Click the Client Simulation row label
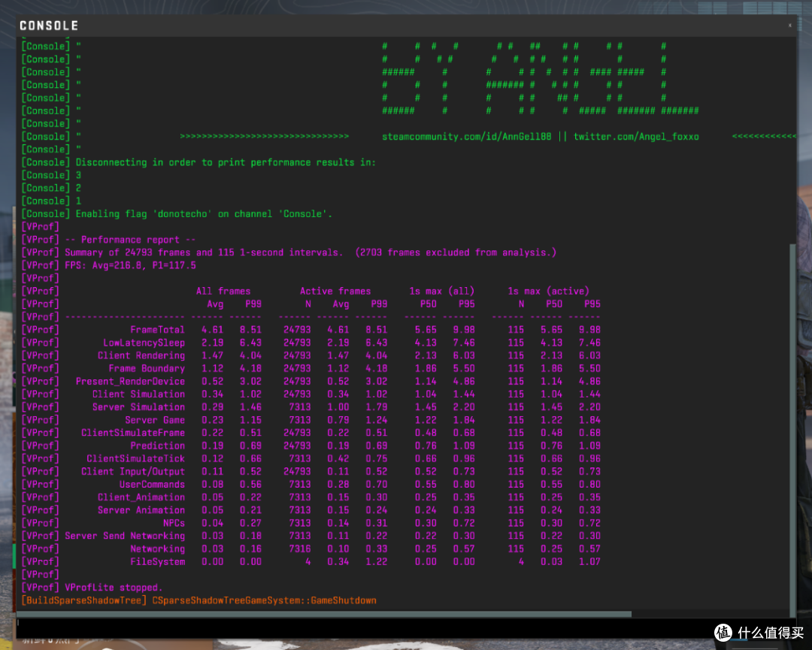 pos(139,395)
